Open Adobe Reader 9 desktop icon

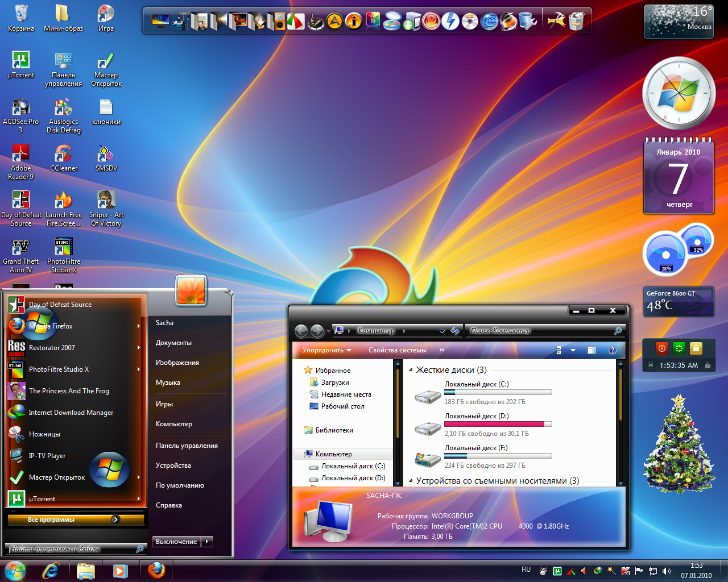[21, 162]
